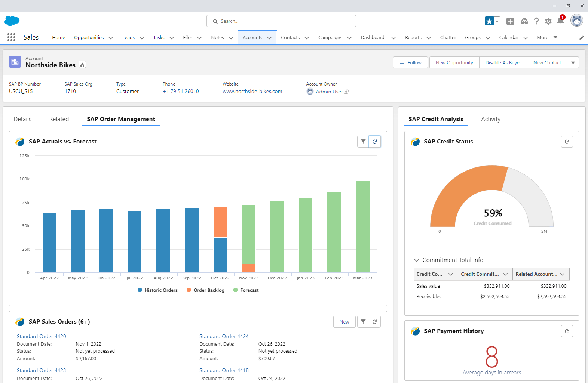Open the northside-bikes.com website link
This screenshot has height=383, width=588.
(x=252, y=91)
